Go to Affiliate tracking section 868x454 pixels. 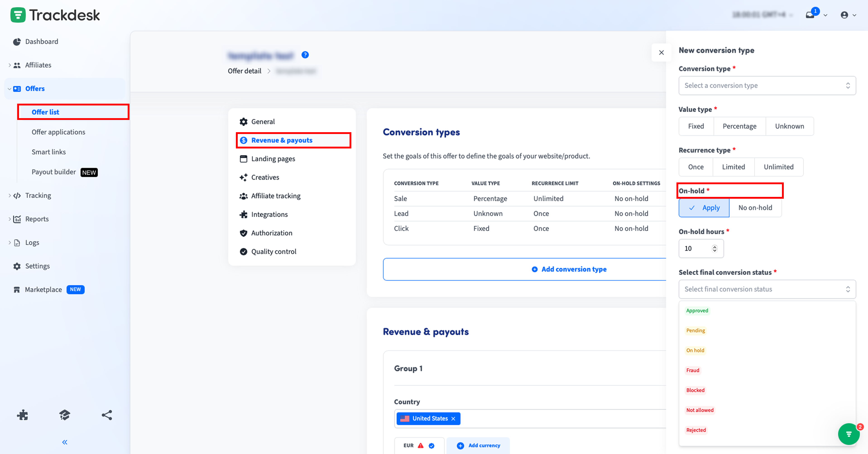coord(276,196)
